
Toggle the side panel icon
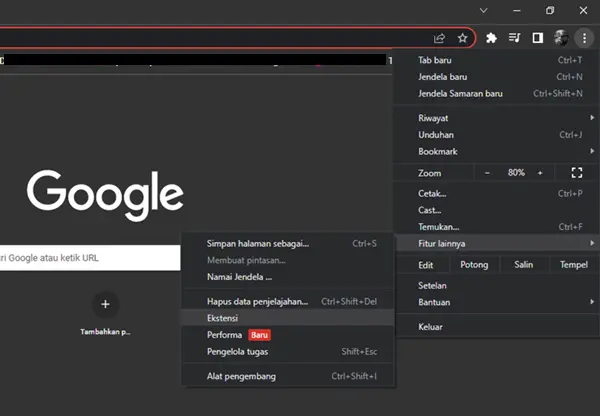(x=538, y=38)
